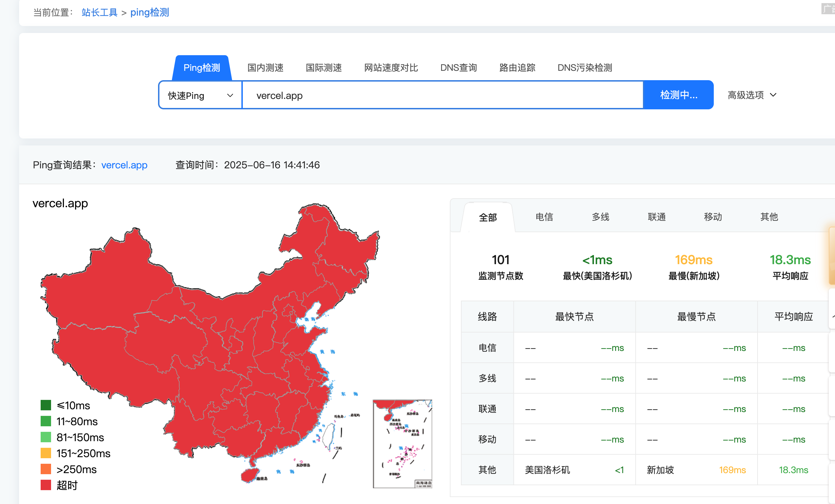Open vercel.app link in Ping查询结果

point(124,165)
